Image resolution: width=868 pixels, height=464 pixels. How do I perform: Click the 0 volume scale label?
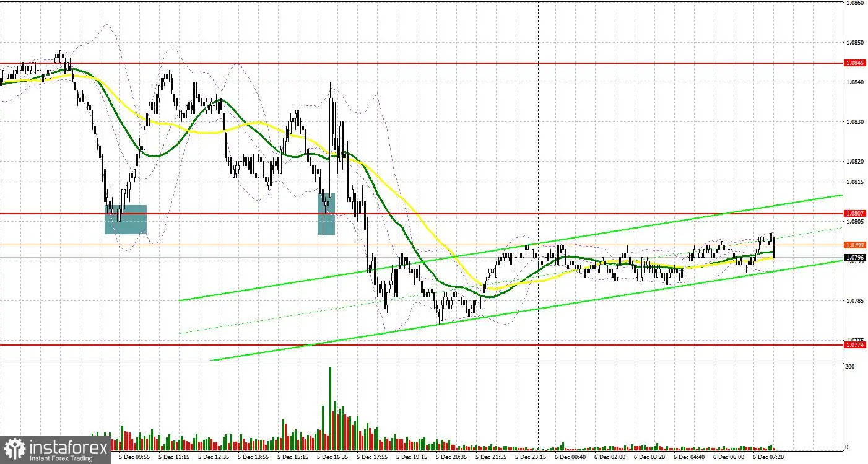848,447
